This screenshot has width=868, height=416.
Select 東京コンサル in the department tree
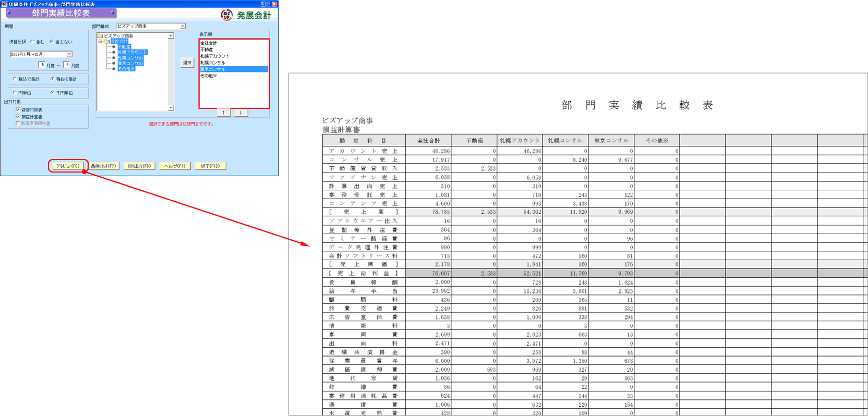130,63
